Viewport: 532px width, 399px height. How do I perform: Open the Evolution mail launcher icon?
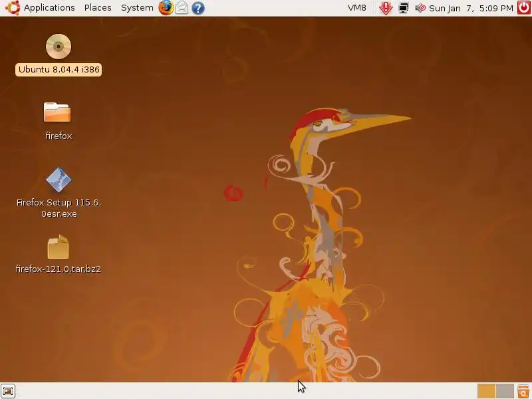coord(182,7)
